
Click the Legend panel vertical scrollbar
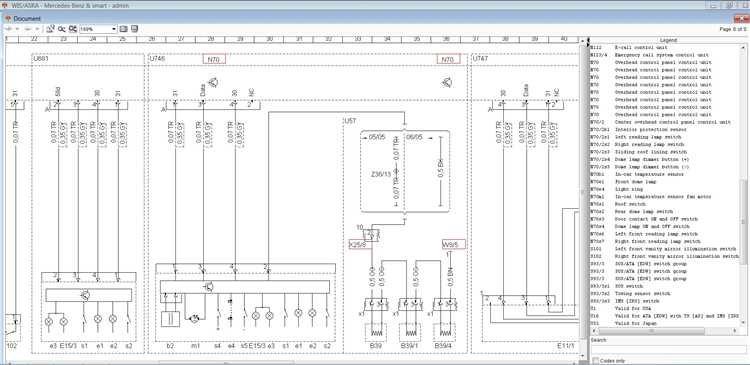click(x=743, y=187)
